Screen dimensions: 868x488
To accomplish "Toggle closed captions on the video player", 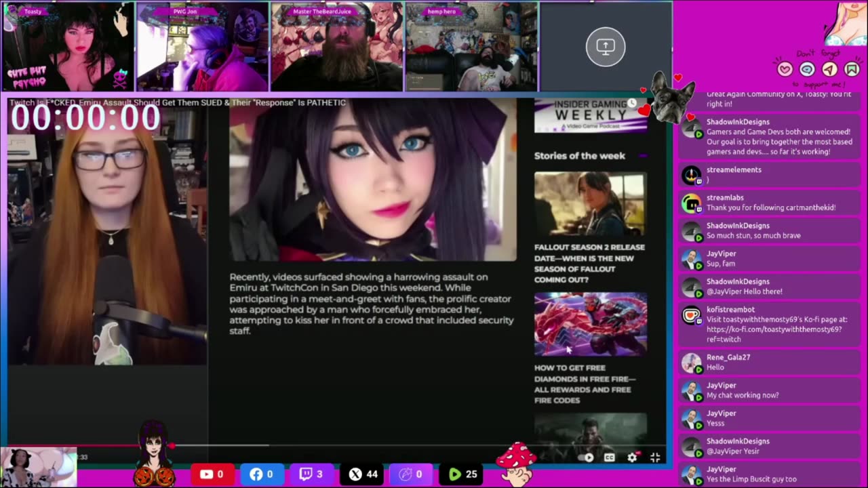I will [x=610, y=457].
